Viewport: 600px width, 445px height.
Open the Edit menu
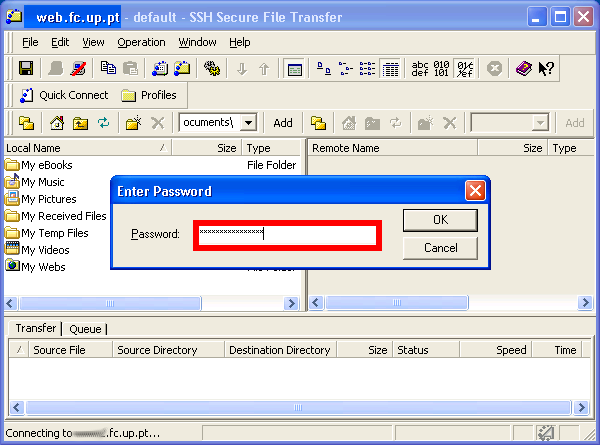[x=60, y=42]
